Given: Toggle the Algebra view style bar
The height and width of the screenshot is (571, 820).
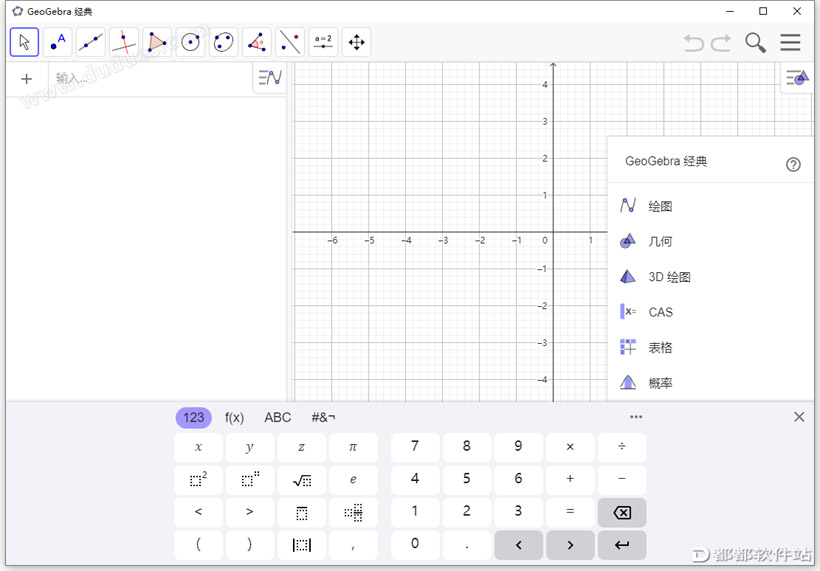Looking at the screenshot, I should (x=270, y=78).
